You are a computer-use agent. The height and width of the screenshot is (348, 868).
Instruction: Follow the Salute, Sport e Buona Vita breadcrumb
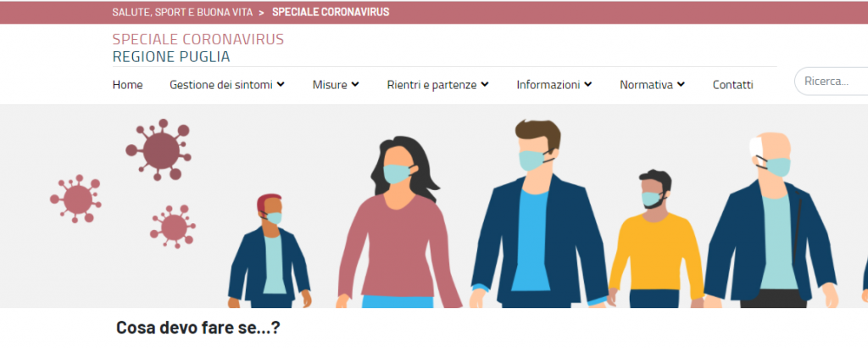pyautogui.click(x=182, y=12)
